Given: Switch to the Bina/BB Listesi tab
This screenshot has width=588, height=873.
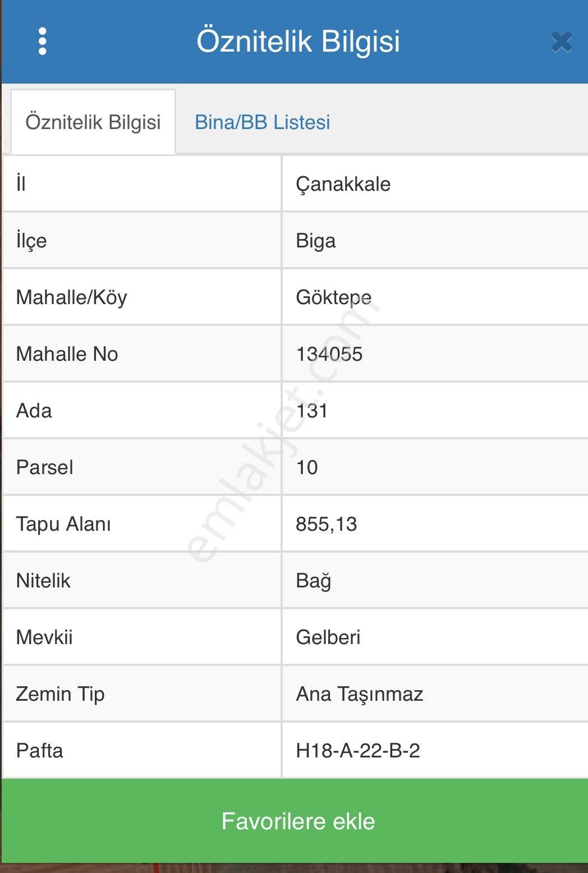Looking at the screenshot, I should coord(263,122).
